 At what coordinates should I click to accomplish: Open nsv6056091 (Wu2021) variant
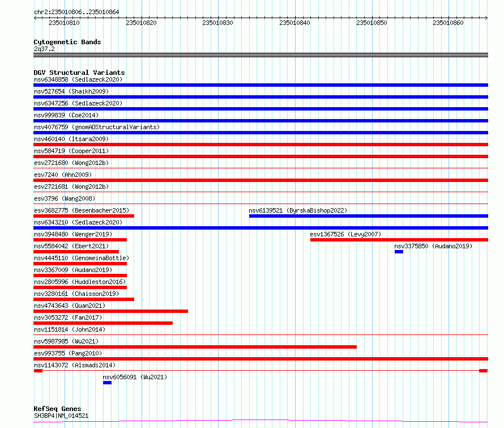[135, 377]
